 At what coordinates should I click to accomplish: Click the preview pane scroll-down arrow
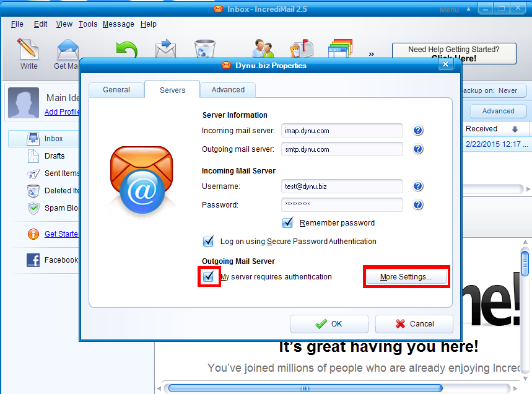click(x=525, y=379)
